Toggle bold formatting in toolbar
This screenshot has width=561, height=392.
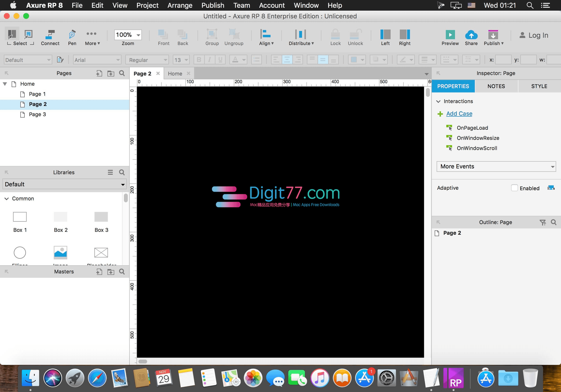pyautogui.click(x=199, y=60)
